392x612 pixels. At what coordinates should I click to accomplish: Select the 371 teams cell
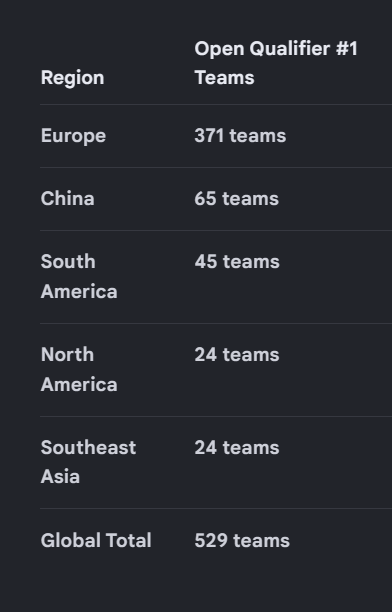240,136
